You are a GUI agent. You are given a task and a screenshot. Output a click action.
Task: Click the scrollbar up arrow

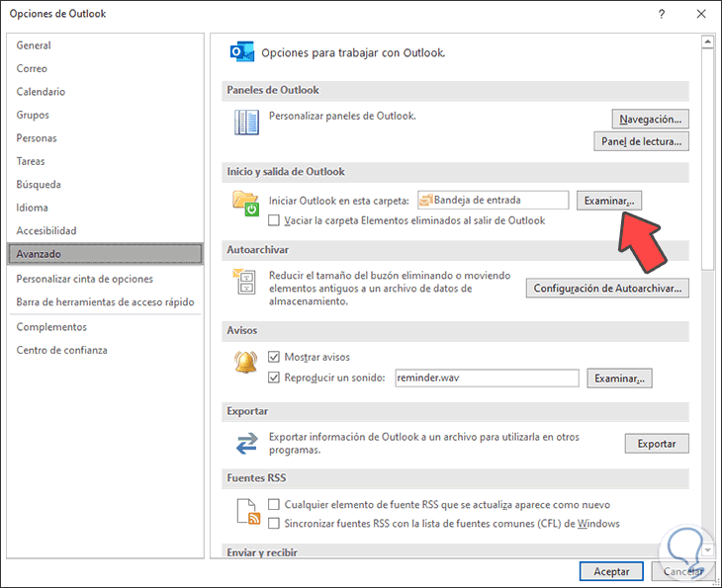[708, 42]
